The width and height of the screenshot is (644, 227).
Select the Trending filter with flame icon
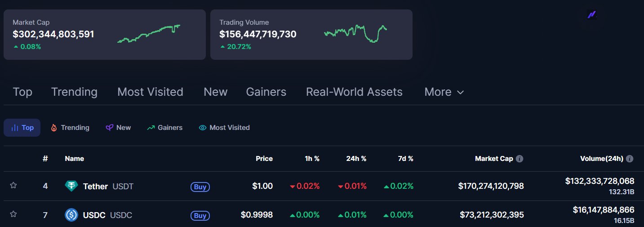pyautogui.click(x=70, y=128)
